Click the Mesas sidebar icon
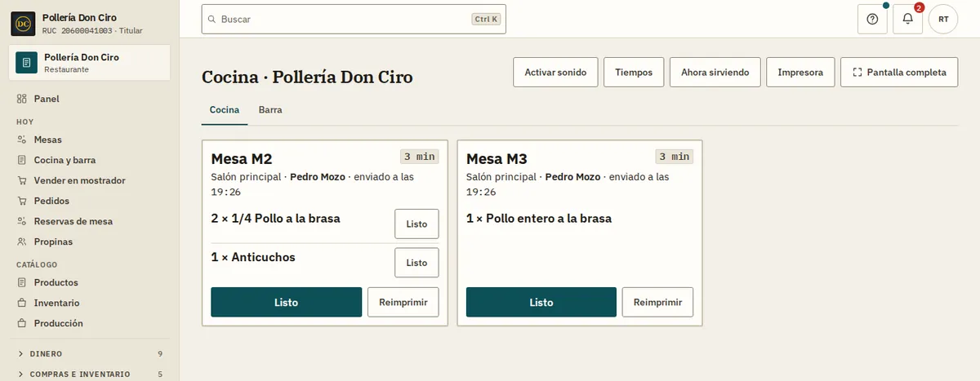Screen dimensions: 980x381 click(x=22, y=140)
